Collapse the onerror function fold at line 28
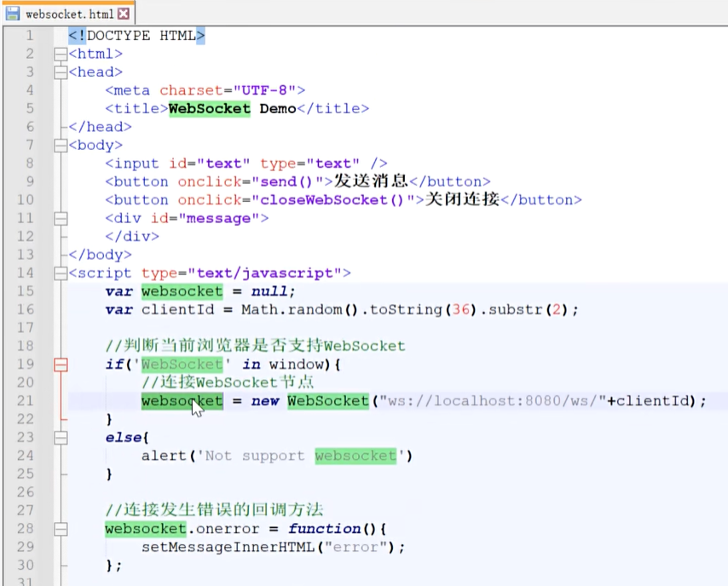The height and width of the screenshot is (586, 728). click(x=61, y=529)
